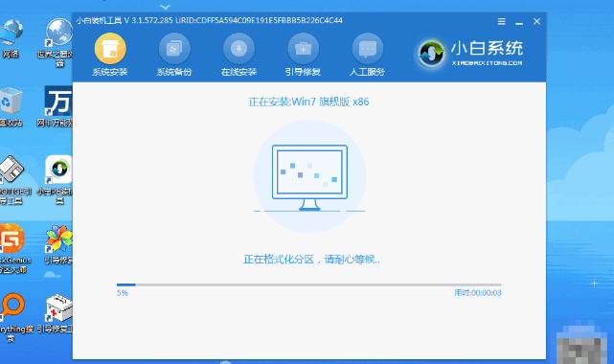Click the 用时:00:00:03 elapsed time text
614x364 pixels.
click(478, 293)
